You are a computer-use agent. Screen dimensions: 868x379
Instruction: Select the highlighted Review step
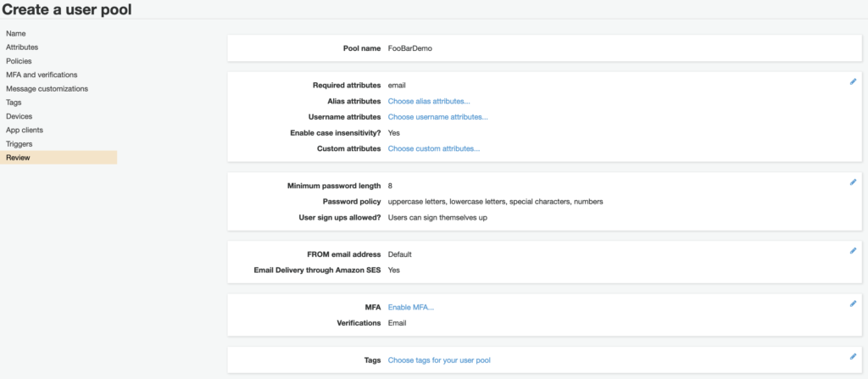(x=18, y=158)
